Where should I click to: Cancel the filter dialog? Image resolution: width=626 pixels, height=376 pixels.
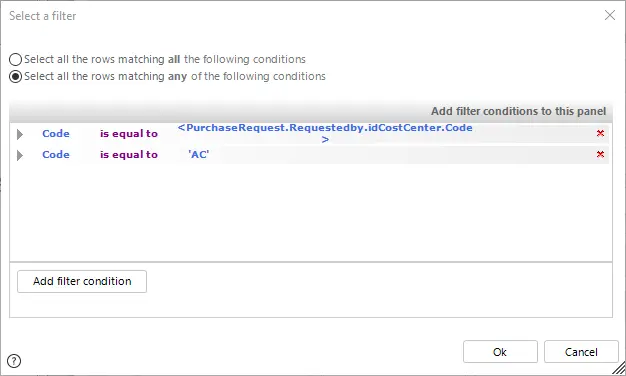coord(581,352)
